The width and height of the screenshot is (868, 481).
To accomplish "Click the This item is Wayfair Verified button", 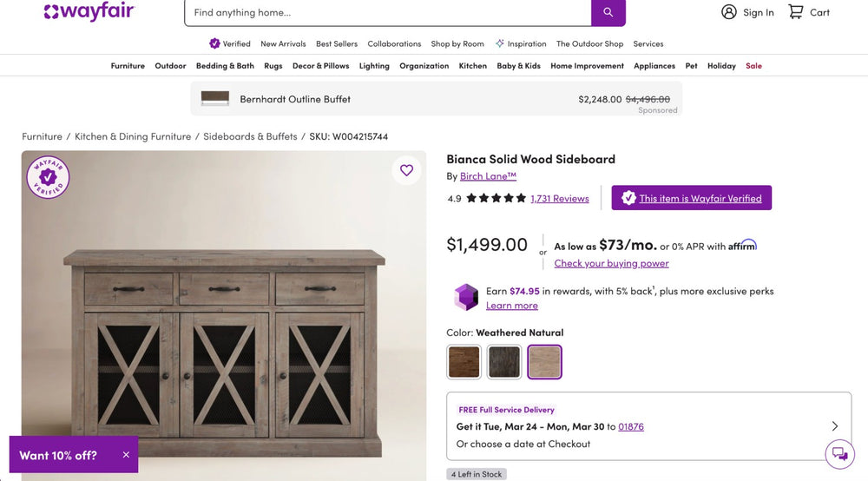I will click(691, 198).
